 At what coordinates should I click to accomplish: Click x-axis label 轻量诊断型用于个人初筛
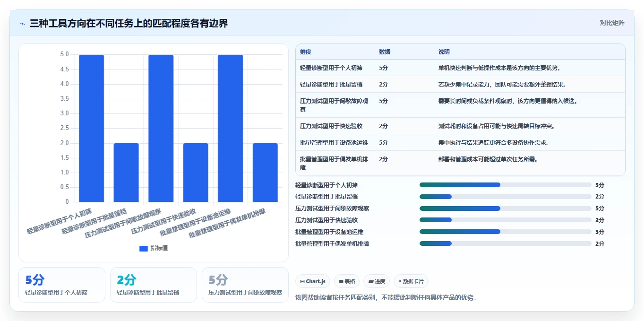click(x=59, y=221)
